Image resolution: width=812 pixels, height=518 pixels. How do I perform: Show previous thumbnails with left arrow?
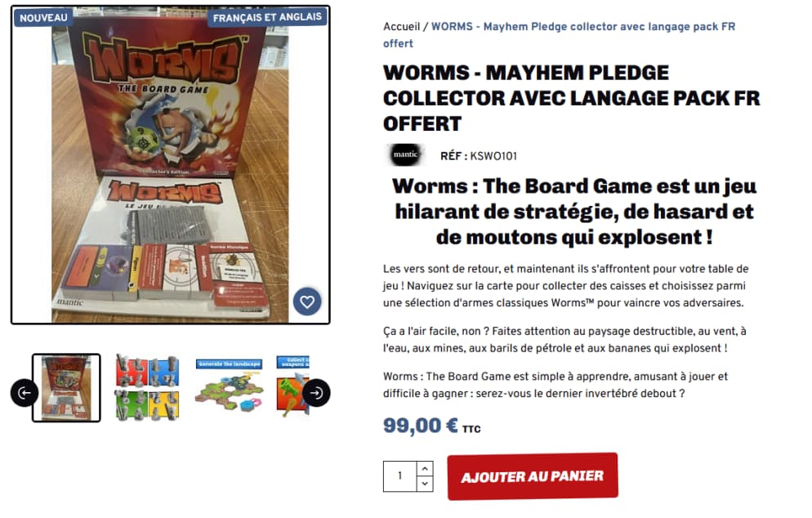coord(25,393)
